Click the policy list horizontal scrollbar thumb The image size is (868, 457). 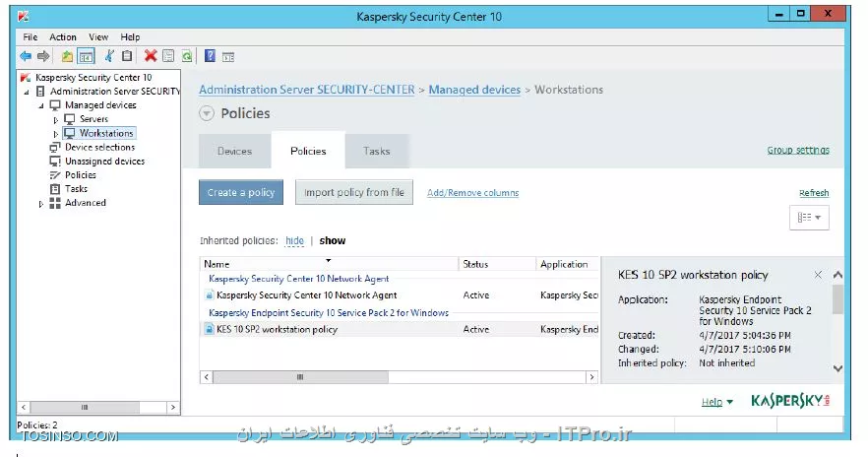click(300, 377)
